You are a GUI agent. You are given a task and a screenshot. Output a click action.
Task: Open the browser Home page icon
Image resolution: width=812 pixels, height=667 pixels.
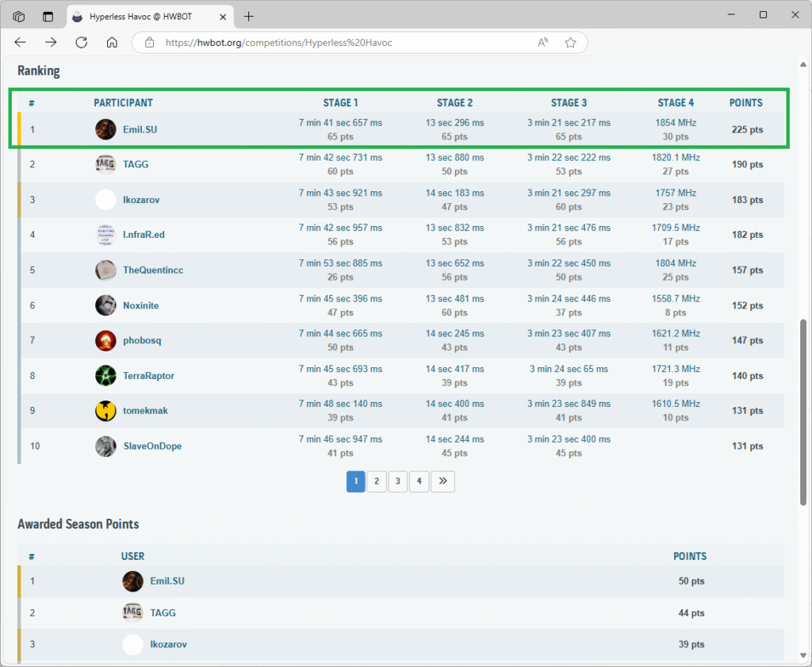point(112,43)
